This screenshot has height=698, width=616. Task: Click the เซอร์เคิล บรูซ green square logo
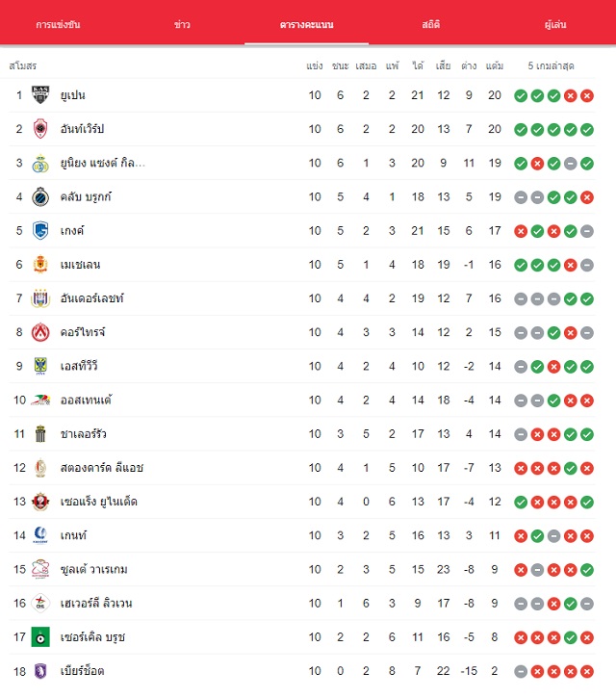(x=40, y=637)
